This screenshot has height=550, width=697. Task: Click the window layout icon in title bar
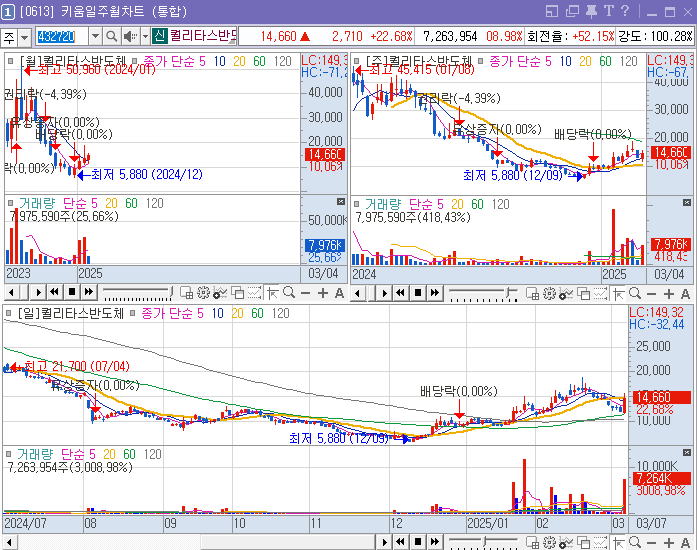[552, 11]
